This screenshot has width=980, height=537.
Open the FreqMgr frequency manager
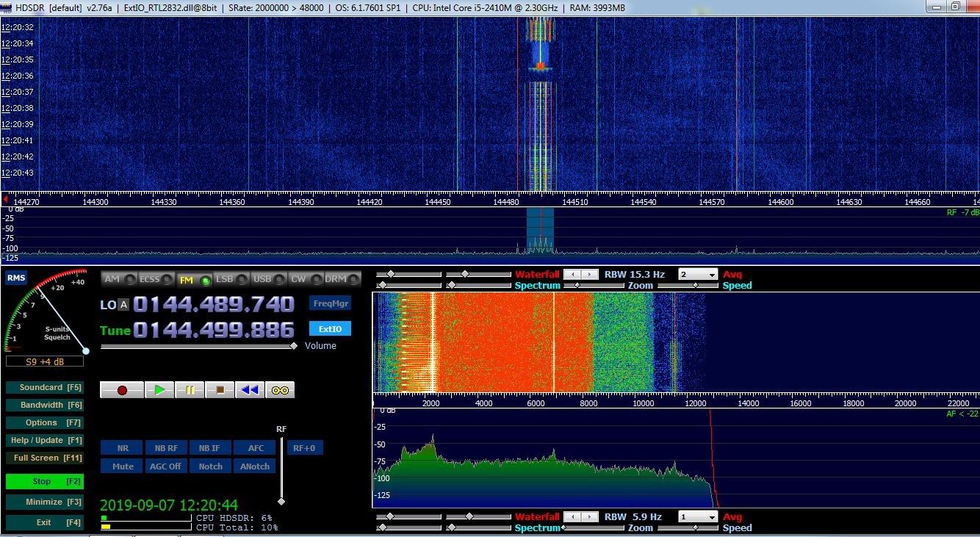click(x=330, y=303)
